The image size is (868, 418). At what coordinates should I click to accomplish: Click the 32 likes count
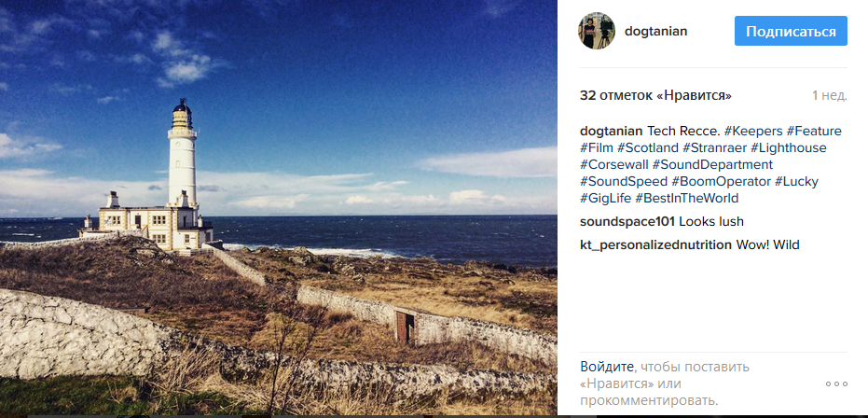[656, 96]
